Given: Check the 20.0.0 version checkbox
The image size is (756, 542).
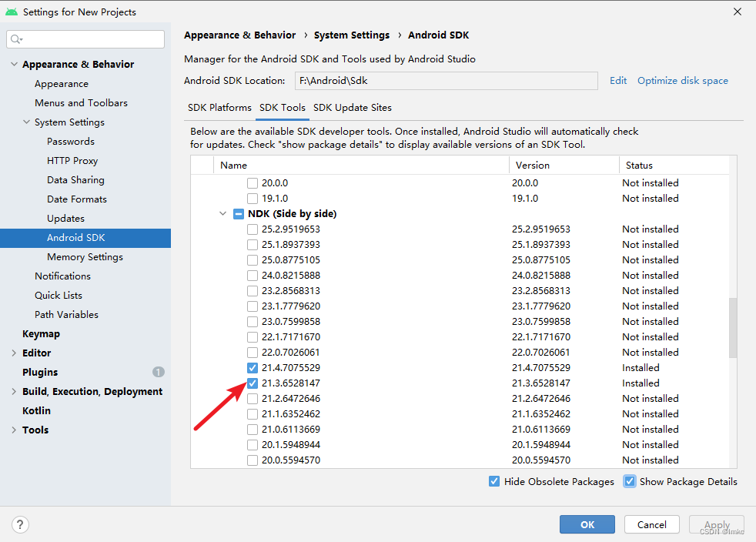Looking at the screenshot, I should [x=253, y=183].
